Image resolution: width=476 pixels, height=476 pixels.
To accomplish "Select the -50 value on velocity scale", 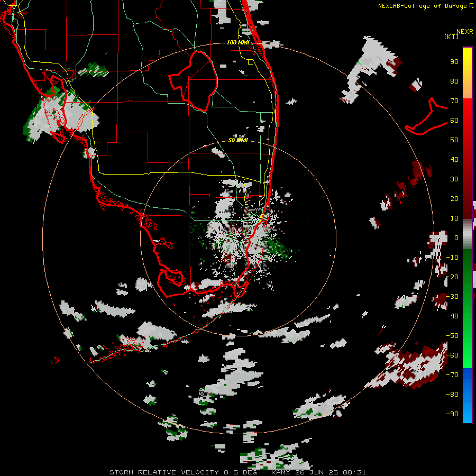I will point(452,336).
